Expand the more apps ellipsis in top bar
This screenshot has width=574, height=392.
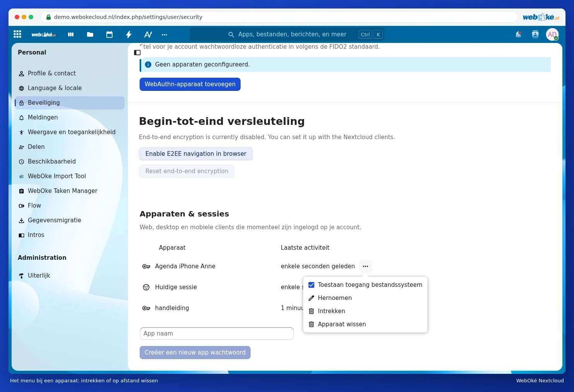(x=164, y=34)
